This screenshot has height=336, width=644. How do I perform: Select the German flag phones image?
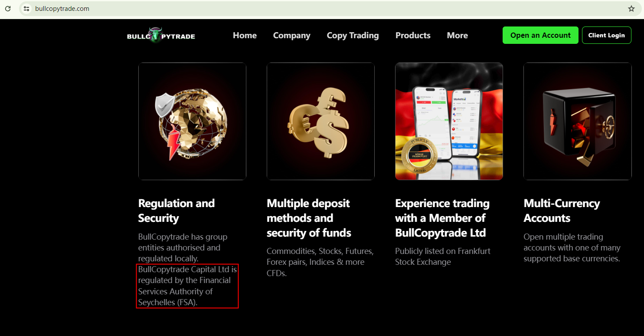(449, 121)
